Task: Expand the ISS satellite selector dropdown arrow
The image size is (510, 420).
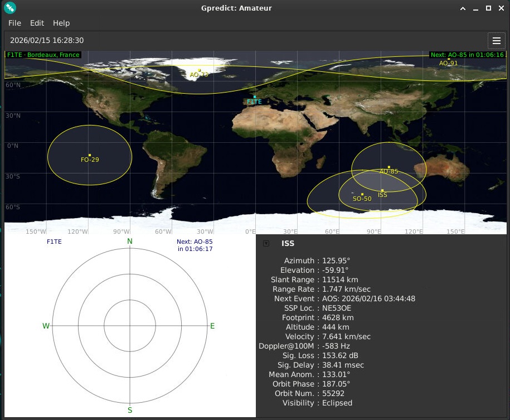Action: [x=266, y=243]
